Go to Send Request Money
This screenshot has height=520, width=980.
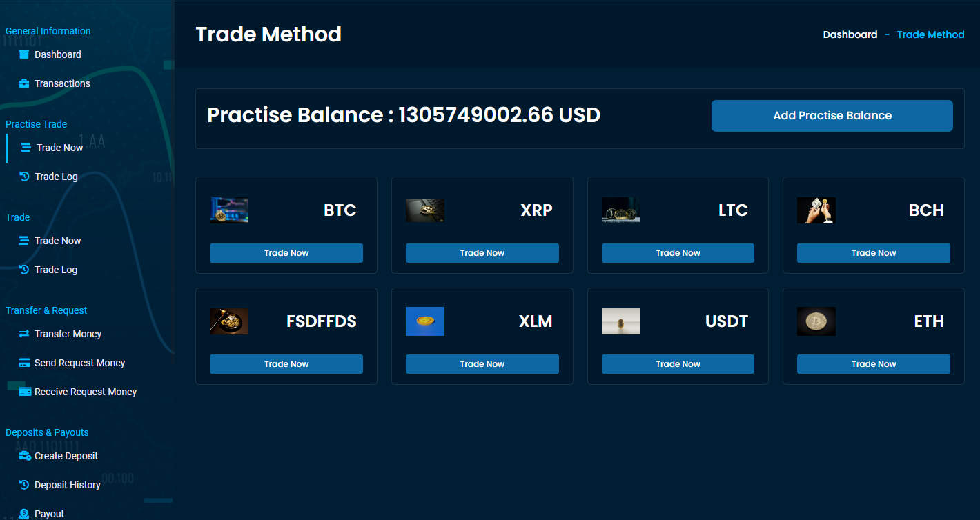pyautogui.click(x=80, y=363)
